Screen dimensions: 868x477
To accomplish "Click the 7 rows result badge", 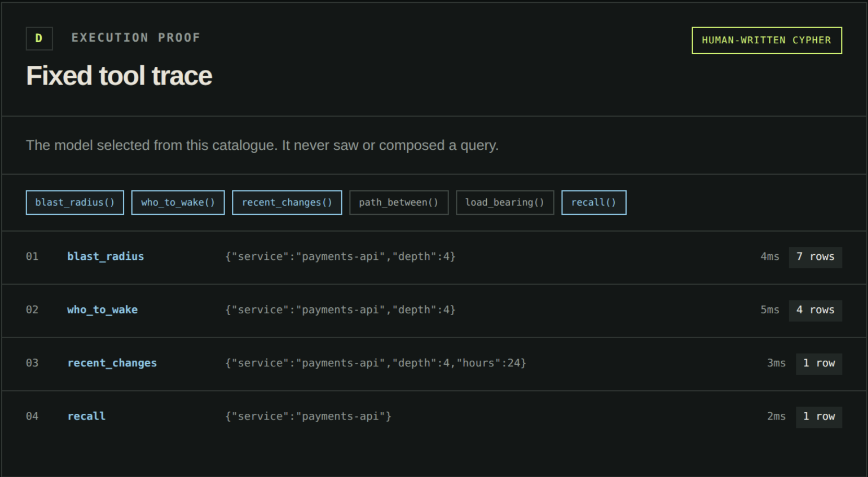I will [x=815, y=257].
